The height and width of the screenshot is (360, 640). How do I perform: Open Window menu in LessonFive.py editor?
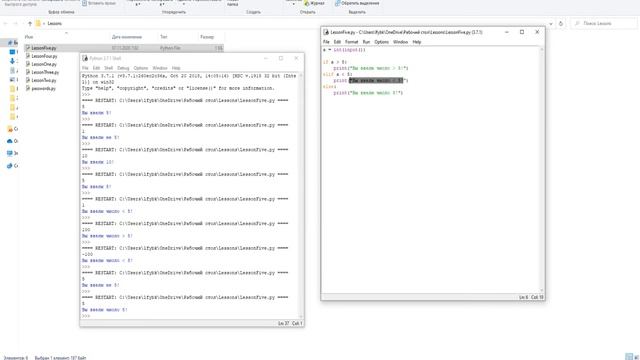tap(400, 42)
